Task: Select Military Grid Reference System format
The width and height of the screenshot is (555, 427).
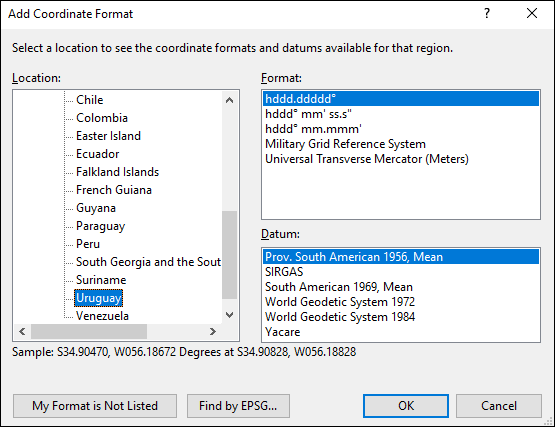Action: coord(401,144)
